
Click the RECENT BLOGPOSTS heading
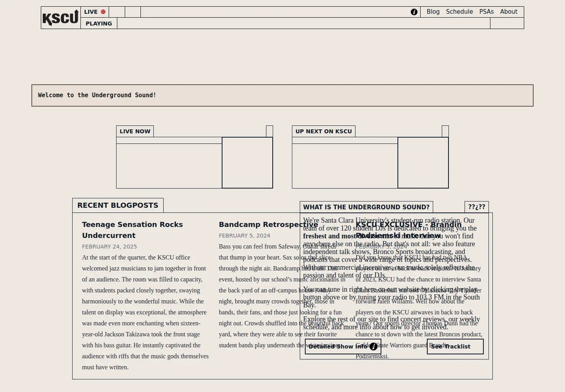click(x=118, y=205)
